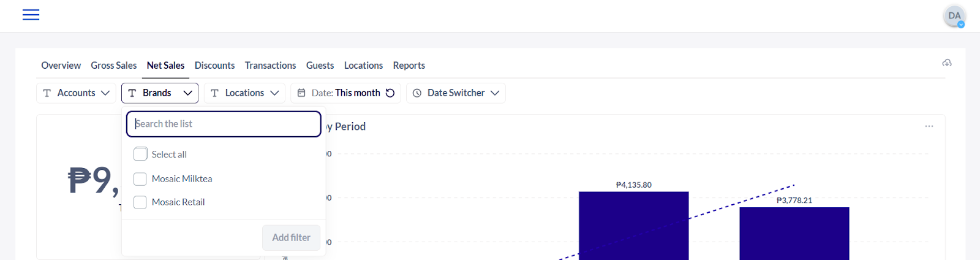The height and width of the screenshot is (260, 980).
Task: Open the Date Switcher dropdown
Action: 456,93
